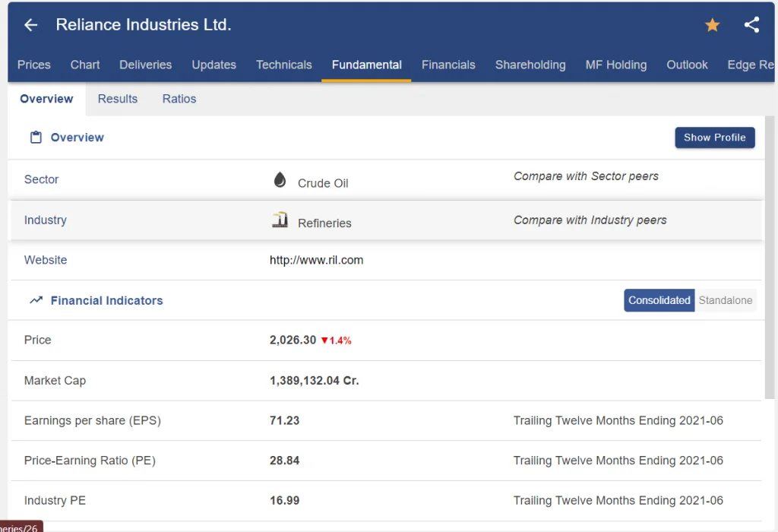Select the Fundamental tab

tap(367, 65)
